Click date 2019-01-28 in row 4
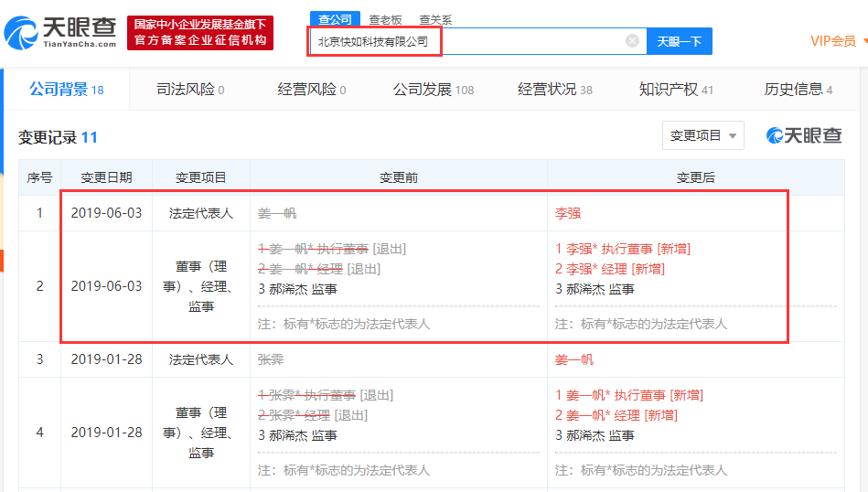This screenshot has height=492, width=868. coord(106,433)
